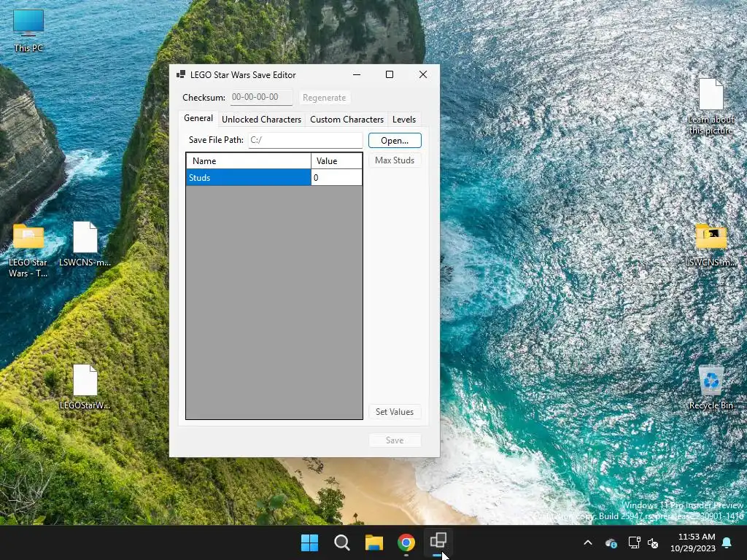Image resolution: width=747 pixels, height=560 pixels.
Task: Click the Name column header
Action: click(248, 161)
